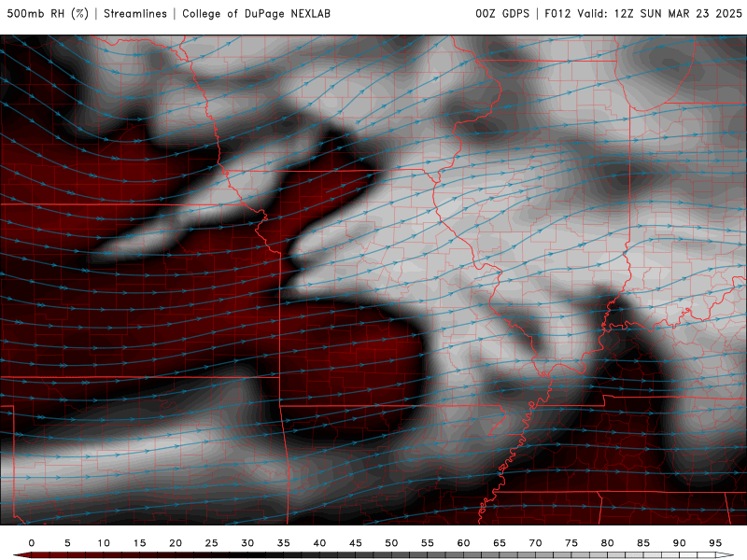
Task: Select the '00Z GDPS' model run label
Action: tap(502, 14)
